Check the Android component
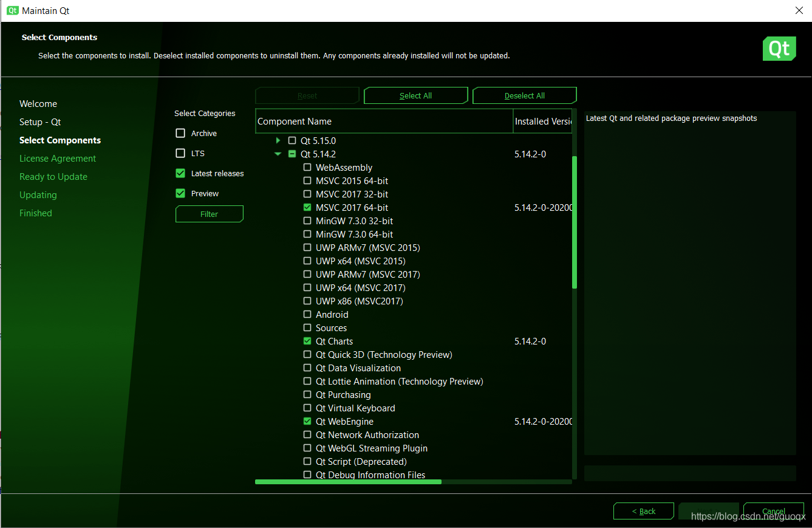 307,314
